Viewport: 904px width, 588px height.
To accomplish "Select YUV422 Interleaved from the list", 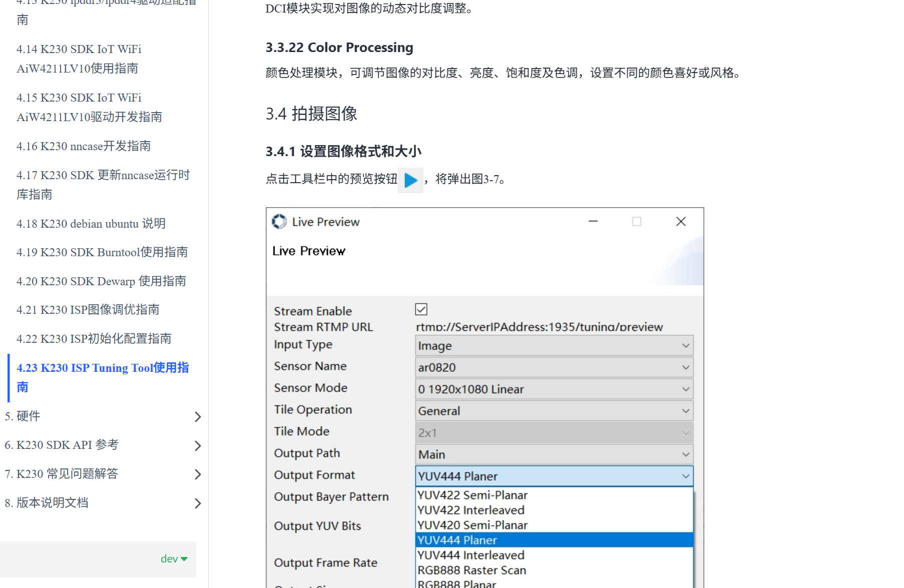I will pyautogui.click(x=471, y=510).
